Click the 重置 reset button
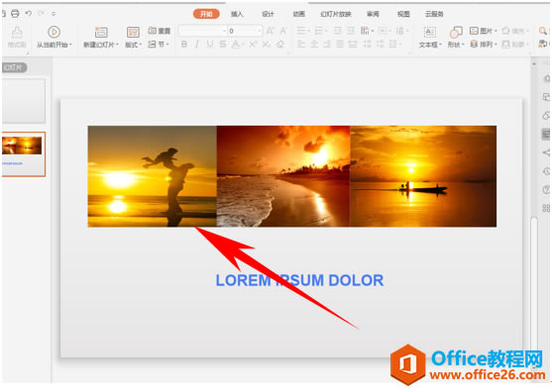The width and height of the screenshot is (552, 392). click(x=160, y=31)
